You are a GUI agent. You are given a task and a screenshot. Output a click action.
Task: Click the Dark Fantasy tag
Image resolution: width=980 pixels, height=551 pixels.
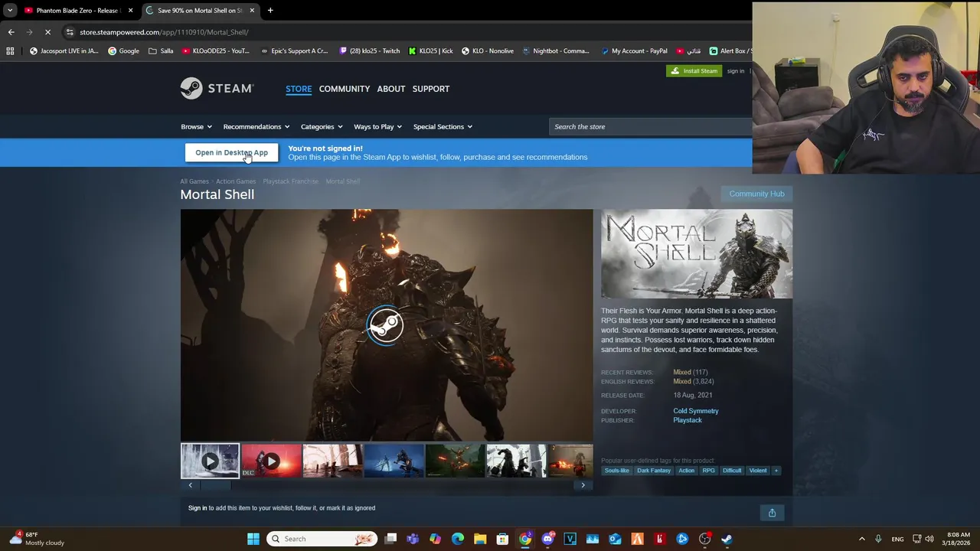654,471
